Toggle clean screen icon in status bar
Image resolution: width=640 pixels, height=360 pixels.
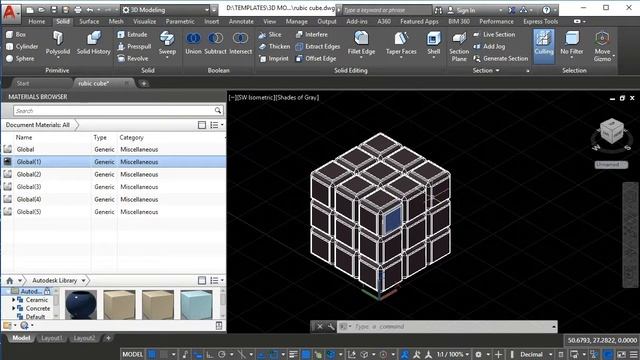click(x=621, y=354)
